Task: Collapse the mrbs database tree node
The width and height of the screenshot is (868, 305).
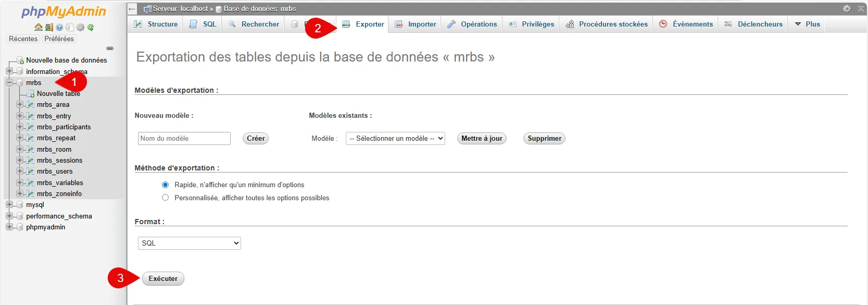Action: 9,82
